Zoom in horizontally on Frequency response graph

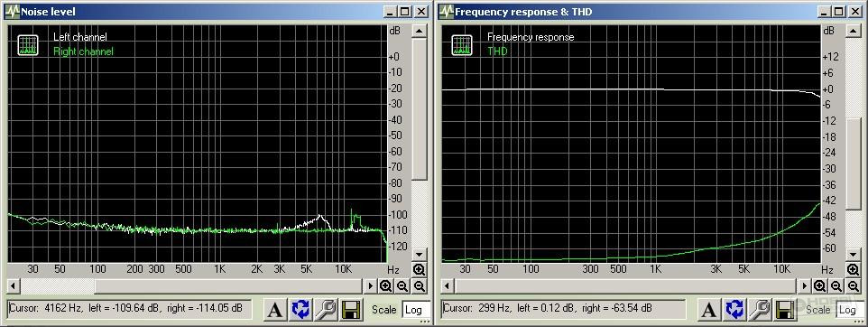(x=820, y=286)
